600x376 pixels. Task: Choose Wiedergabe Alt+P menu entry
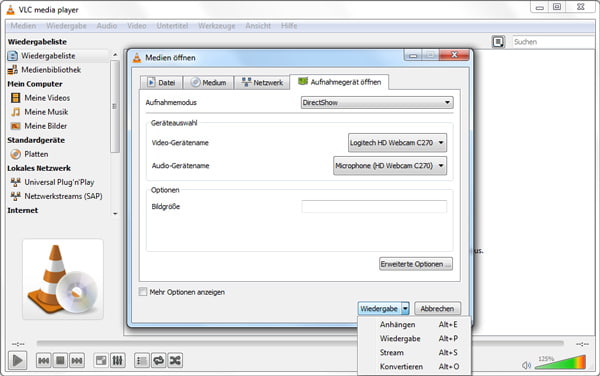414,339
